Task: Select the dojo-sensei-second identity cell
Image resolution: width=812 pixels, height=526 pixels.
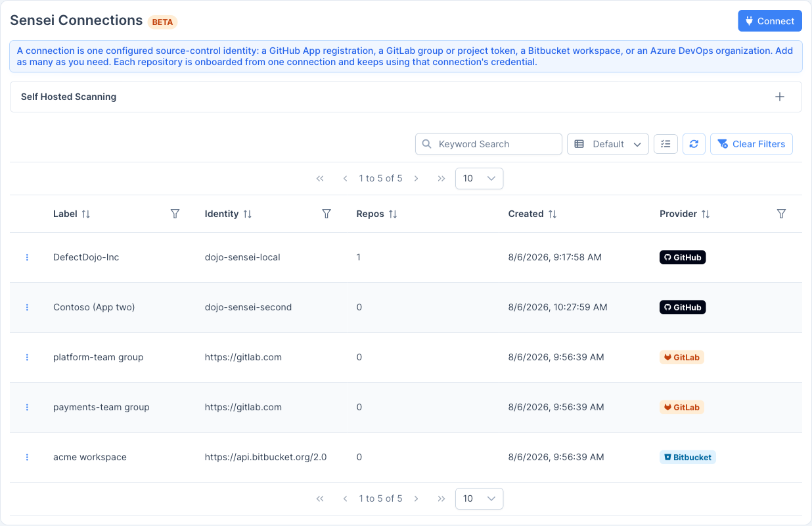Action: click(x=248, y=308)
